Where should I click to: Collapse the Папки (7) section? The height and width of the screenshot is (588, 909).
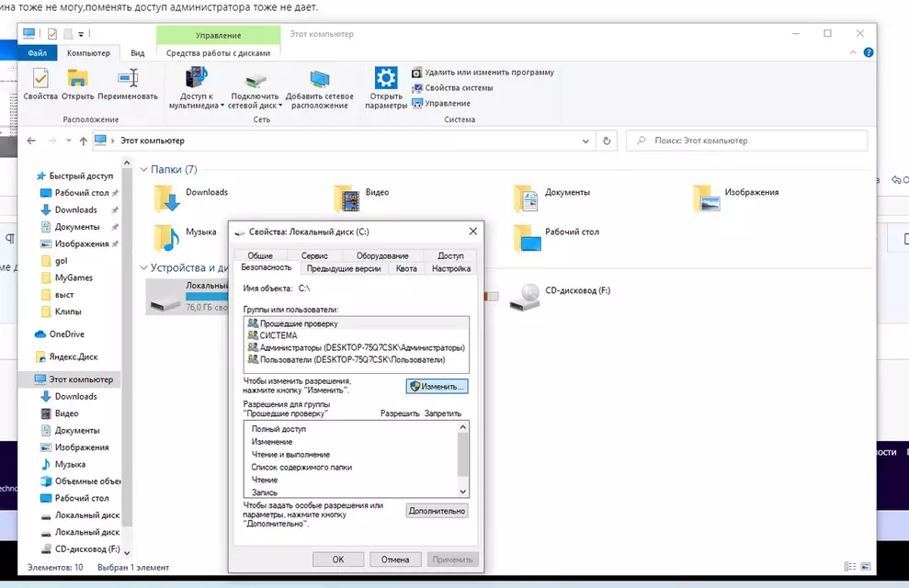144,170
